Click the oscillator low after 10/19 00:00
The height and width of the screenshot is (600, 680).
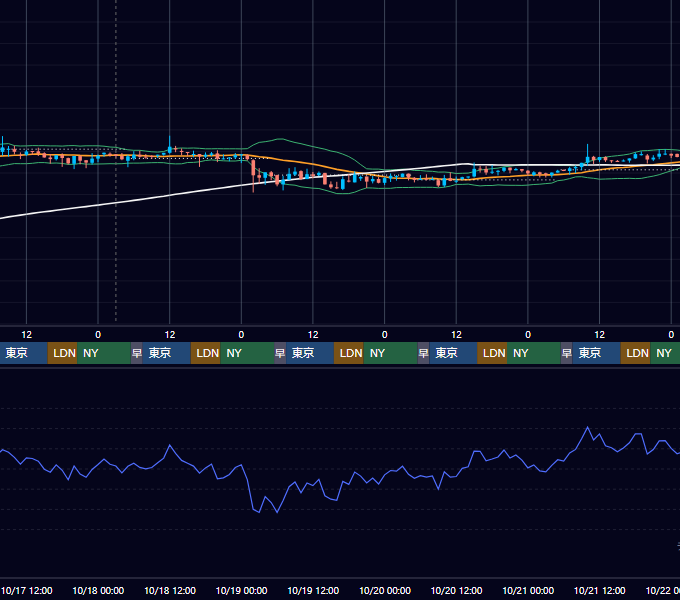coord(258,512)
